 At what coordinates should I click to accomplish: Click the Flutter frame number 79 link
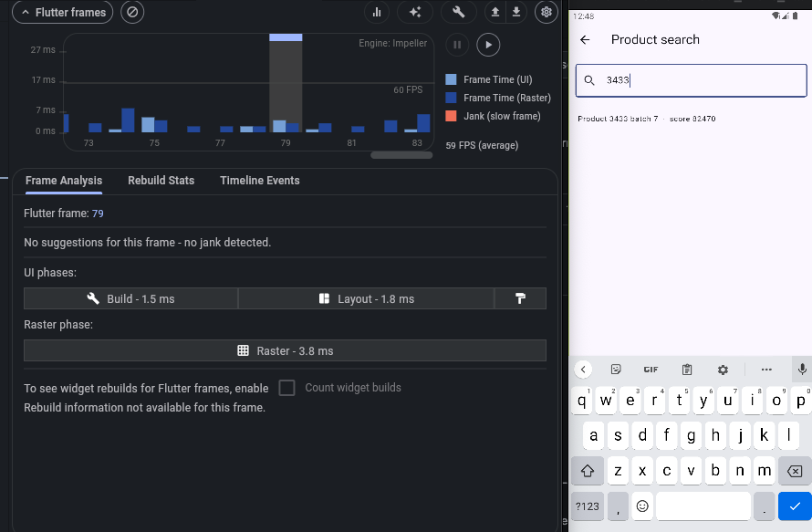[98, 214]
